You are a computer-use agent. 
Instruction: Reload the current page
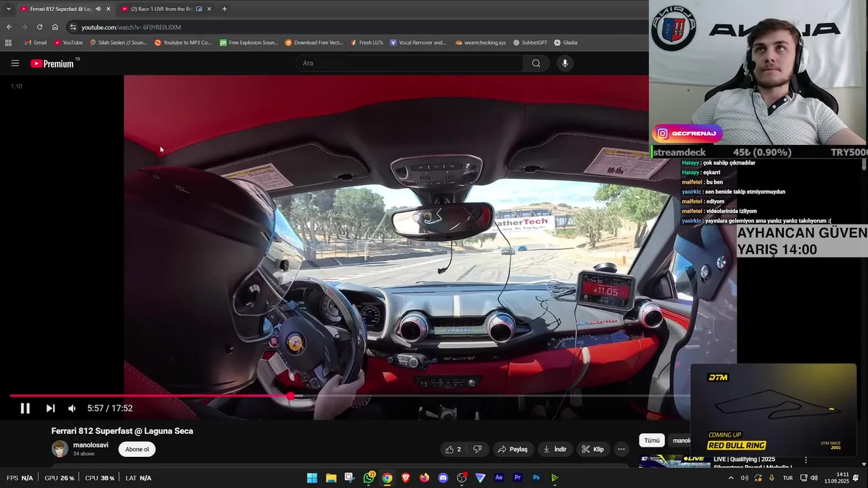(39, 27)
